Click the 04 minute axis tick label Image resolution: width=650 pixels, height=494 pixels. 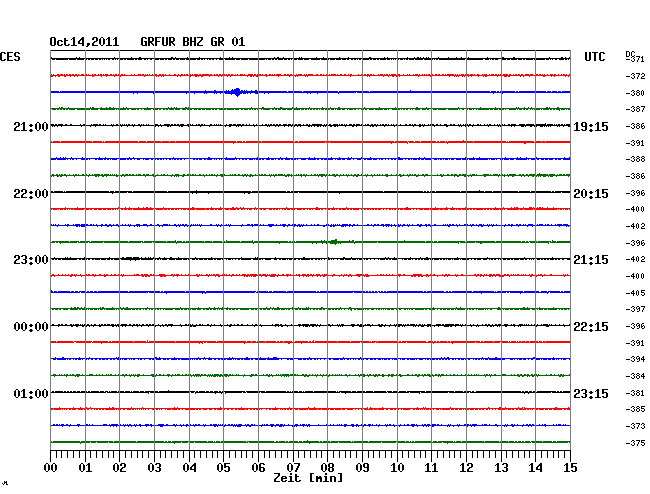(189, 467)
